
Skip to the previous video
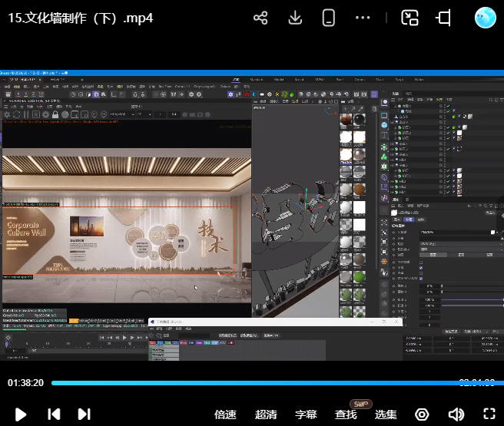54,414
